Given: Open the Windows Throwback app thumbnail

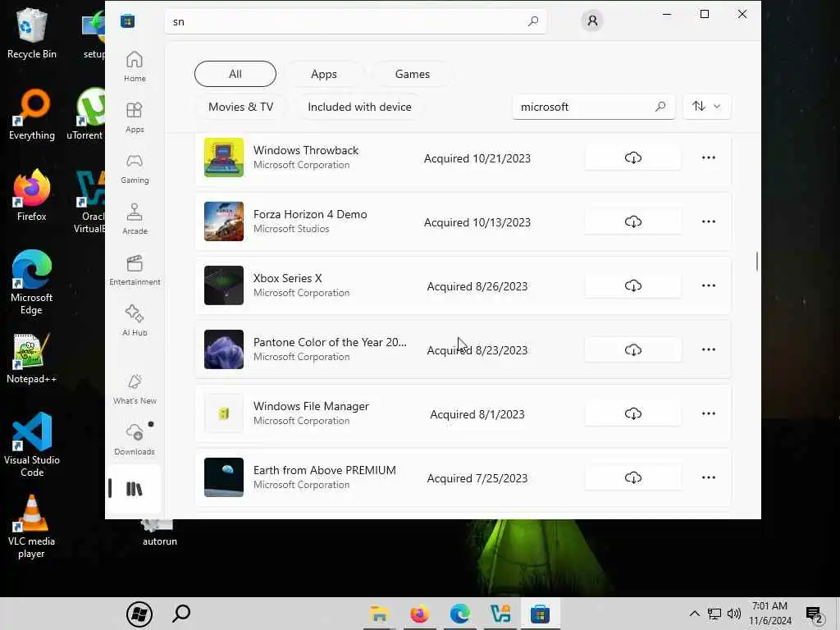Looking at the screenshot, I should point(224,157).
